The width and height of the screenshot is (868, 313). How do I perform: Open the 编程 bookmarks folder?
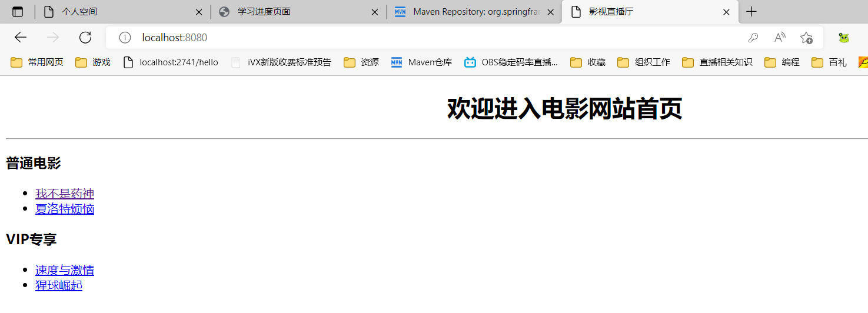point(782,62)
